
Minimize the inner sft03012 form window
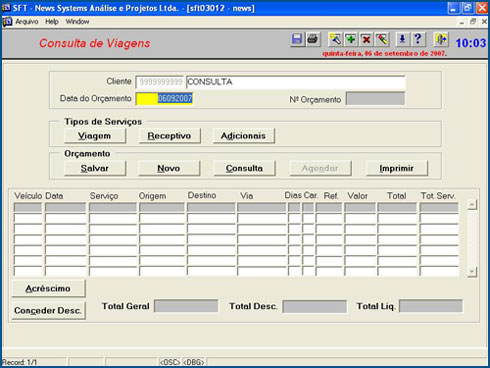[462, 22]
